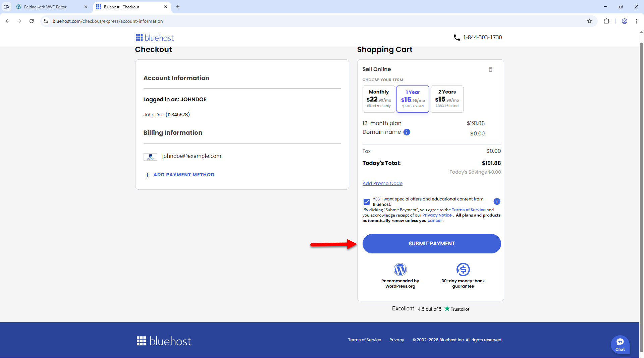644x358 pixels.
Task: Open a new browser tab
Action: (x=178, y=7)
